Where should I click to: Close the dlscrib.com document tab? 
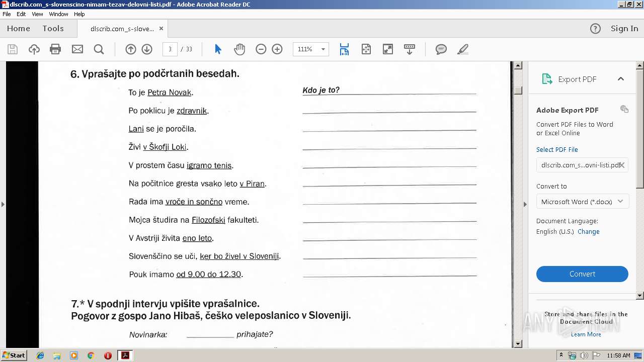[161, 29]
